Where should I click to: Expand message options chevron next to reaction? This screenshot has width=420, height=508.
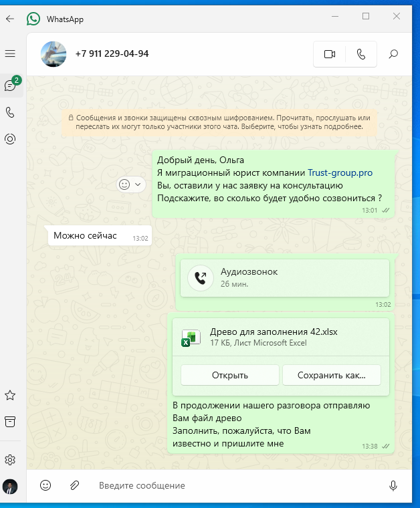138,184
